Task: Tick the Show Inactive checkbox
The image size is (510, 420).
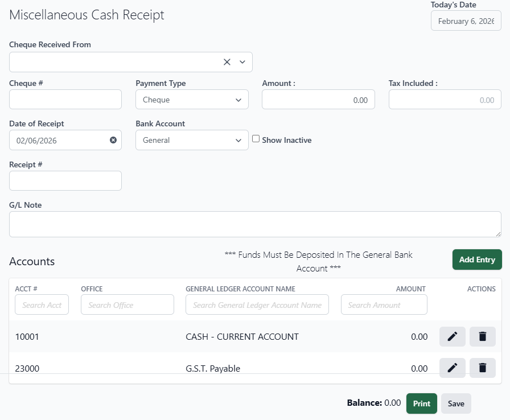Action: [x=256, y=139]
